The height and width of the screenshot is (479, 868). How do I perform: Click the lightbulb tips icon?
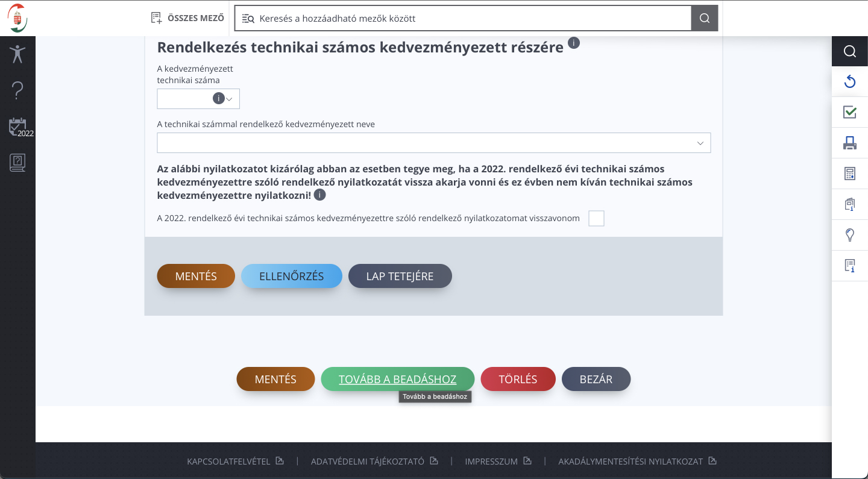850,235
